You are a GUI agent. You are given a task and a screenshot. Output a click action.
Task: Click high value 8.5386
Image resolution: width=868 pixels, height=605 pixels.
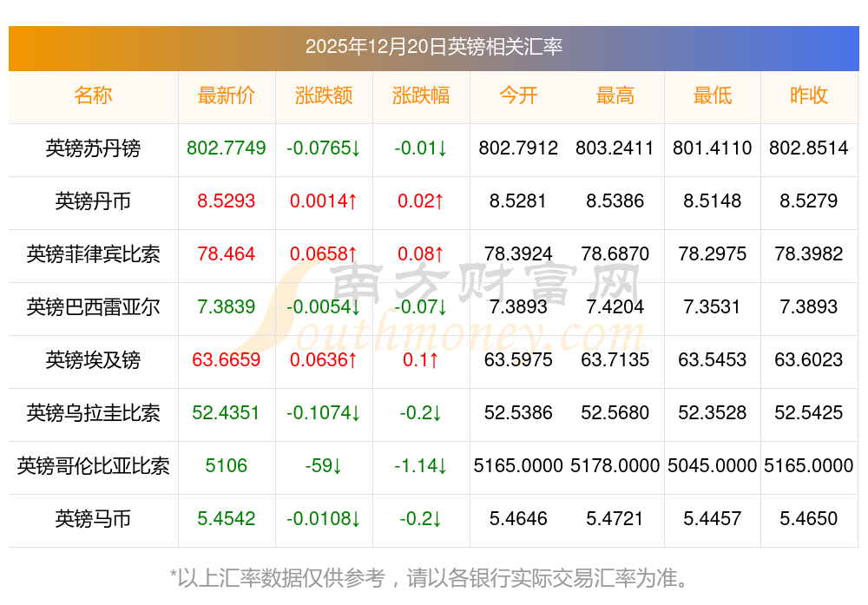[x=615, y=201]
